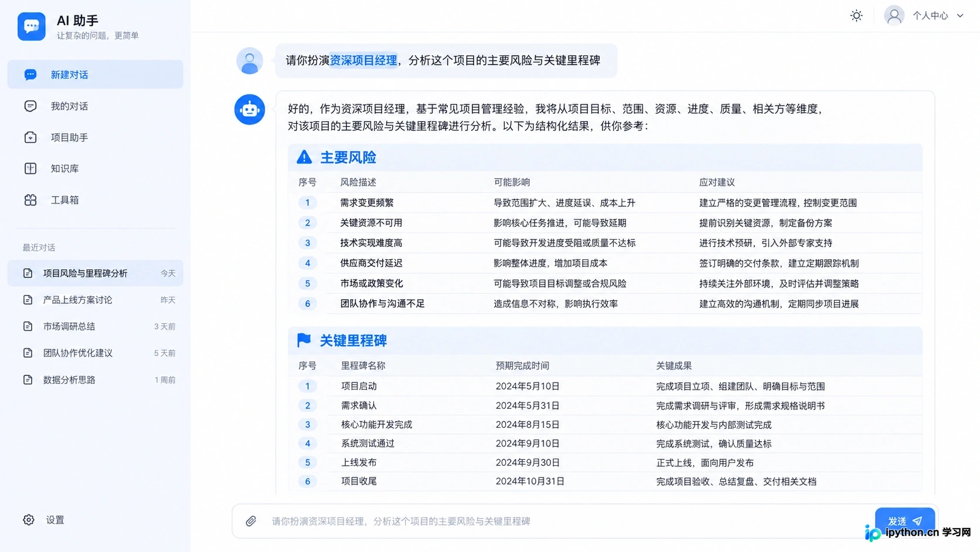The height and width of the screenshot is (552, 980).
Task: Select the 供应商交付延迟 risk text
Action: click(371, 263)
